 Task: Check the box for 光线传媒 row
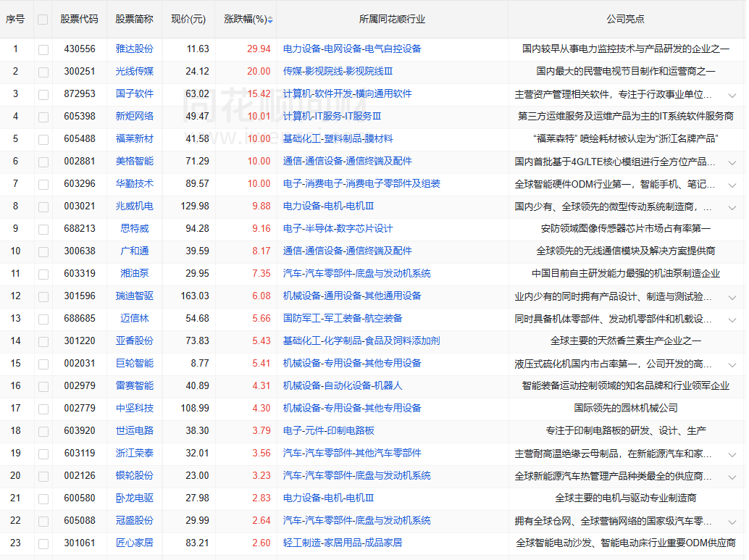point(43,72)
